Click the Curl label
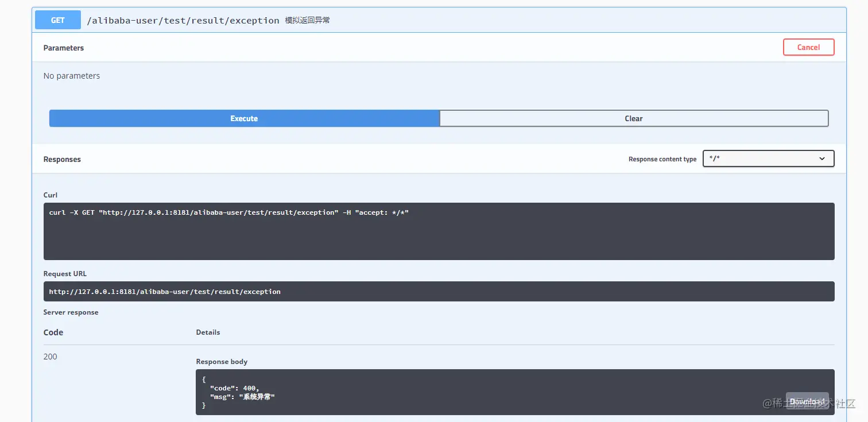The image size is (868, 422). (x=51, y=195)
